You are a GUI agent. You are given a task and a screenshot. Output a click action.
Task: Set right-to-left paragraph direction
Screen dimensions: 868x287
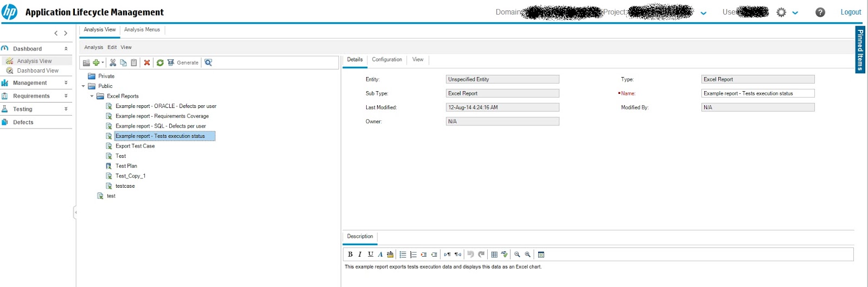pyautogui.click(x=458, y=254)
